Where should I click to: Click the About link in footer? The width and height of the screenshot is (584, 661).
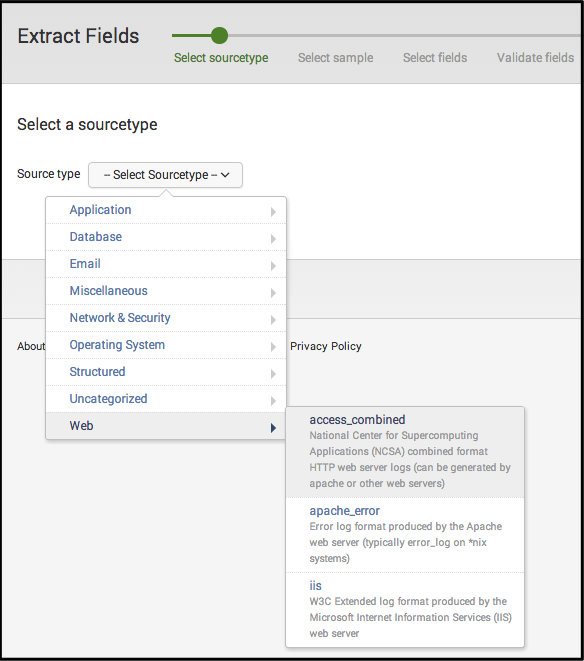pyautogui.click(x=31, y=346)
